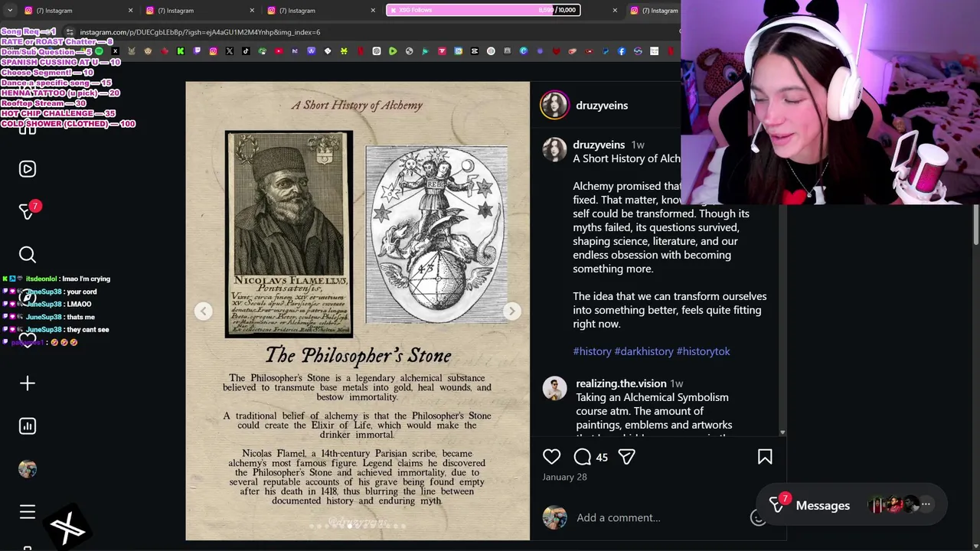Open the Spotify bookmark icon
The height and width of the screenshot is (551, 980).
100,51
